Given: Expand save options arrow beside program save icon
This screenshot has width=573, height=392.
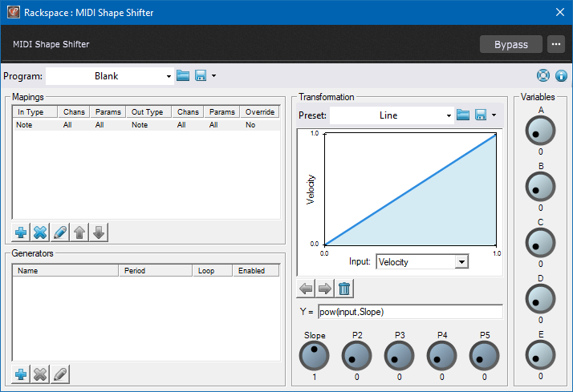Looking at the screenshot, I should 213,76.
